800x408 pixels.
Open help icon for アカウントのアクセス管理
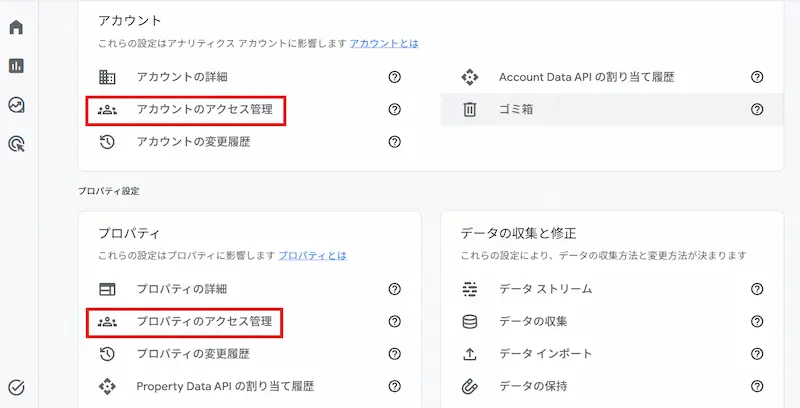(x=394, y=109)
